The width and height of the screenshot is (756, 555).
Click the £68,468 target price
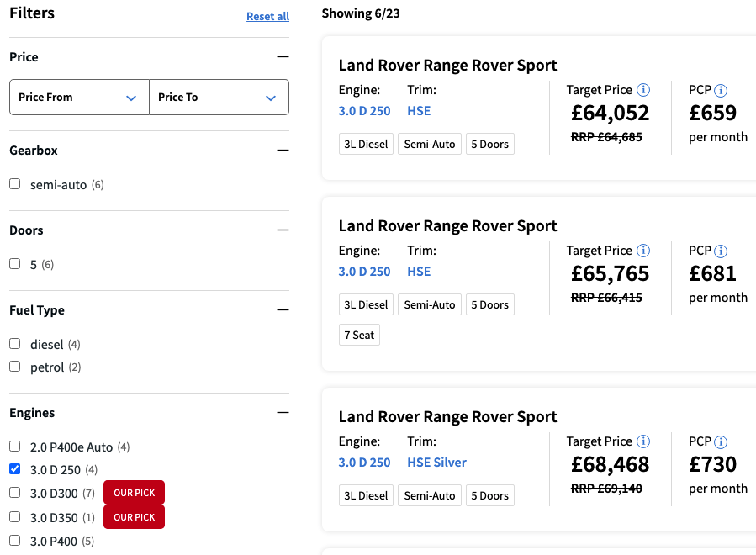[x=610, y=465]
